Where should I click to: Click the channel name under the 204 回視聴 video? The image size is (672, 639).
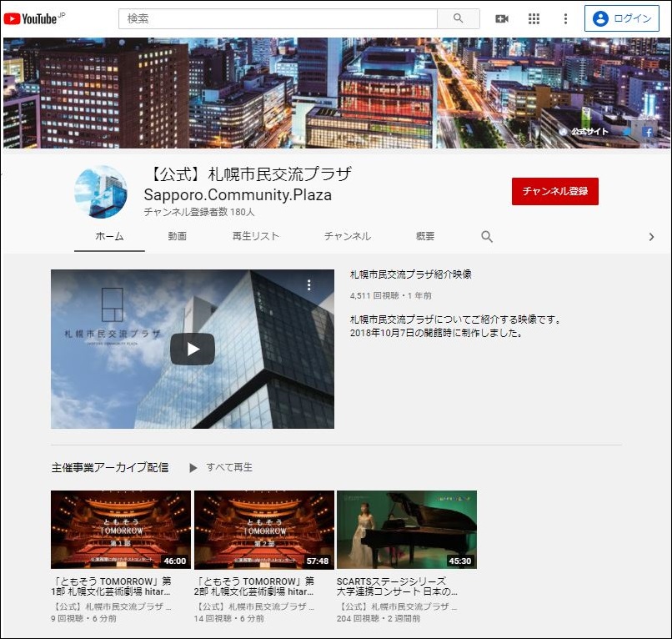pos(397,606)
